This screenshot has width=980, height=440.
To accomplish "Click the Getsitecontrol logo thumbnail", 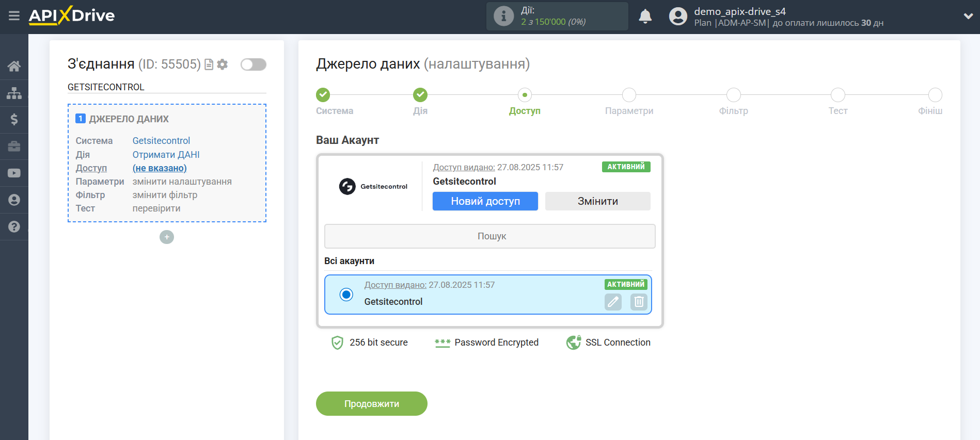I will [373, 186].
